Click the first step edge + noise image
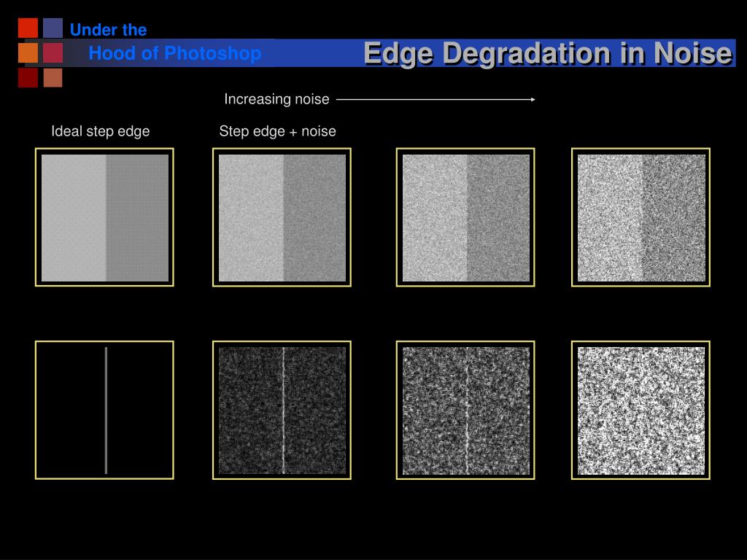The width and height of the screenshot is (747, 560). pyautogui.click(x=282, y=217)
